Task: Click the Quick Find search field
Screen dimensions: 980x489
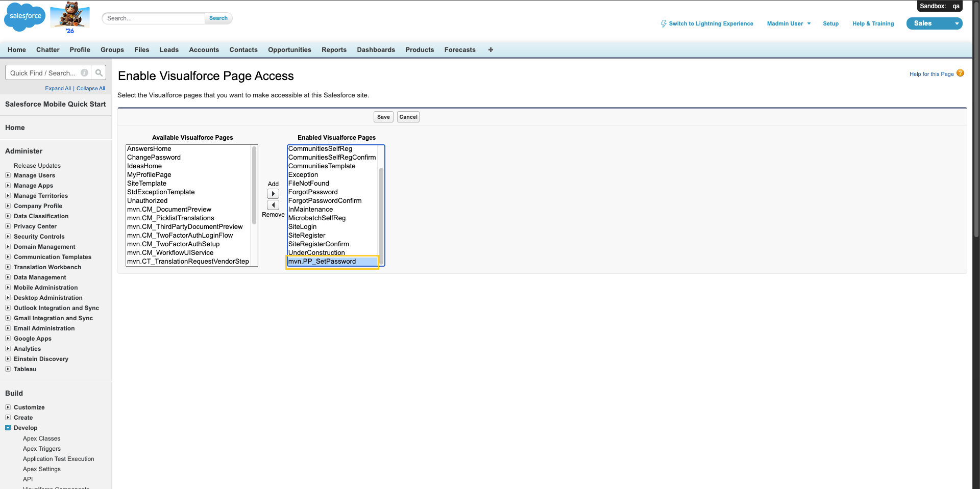Action: click(49, 73)
